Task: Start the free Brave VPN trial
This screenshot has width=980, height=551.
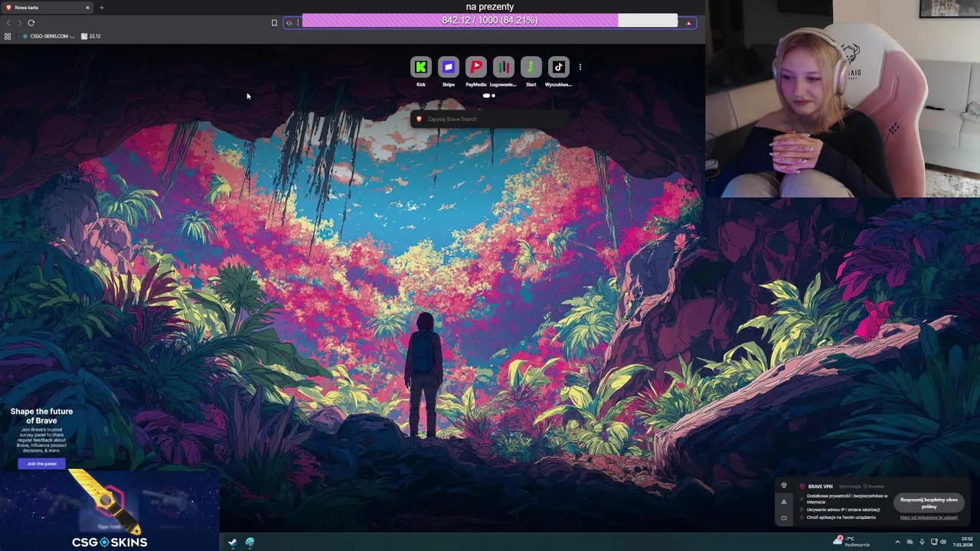Action: tap(929, 503)
